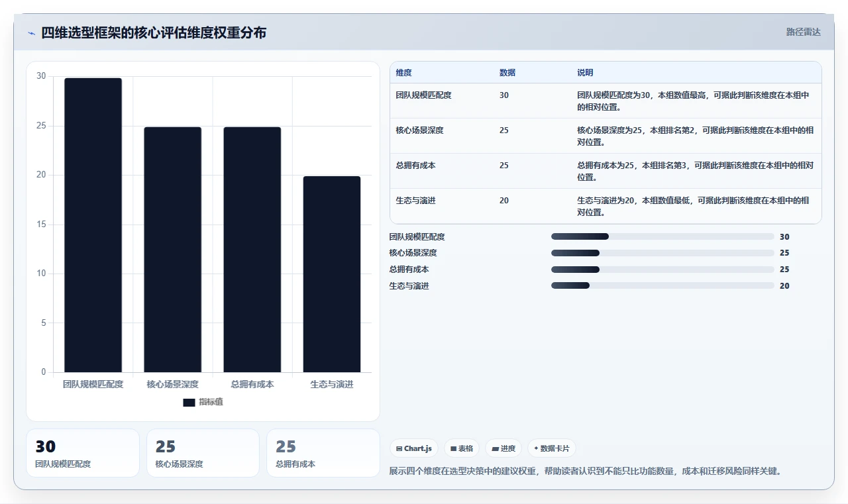Click the 说明 column header
This screenshot has height=504, width=848.
585,73
